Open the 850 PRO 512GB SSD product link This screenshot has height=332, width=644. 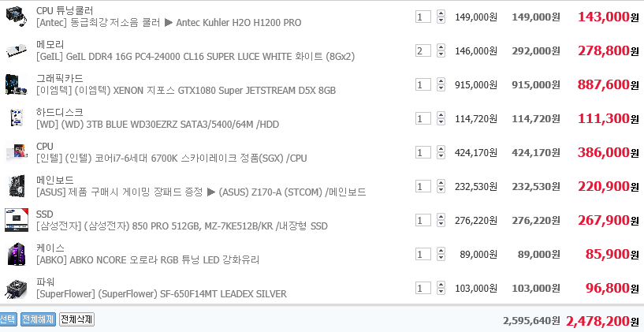[x=181, y=226]
